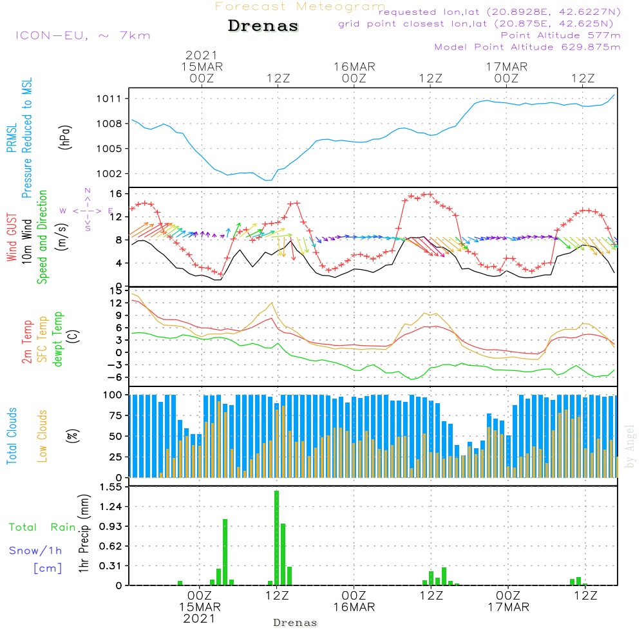Click the Forecast Meteogram header text

[x=300, y=6]
